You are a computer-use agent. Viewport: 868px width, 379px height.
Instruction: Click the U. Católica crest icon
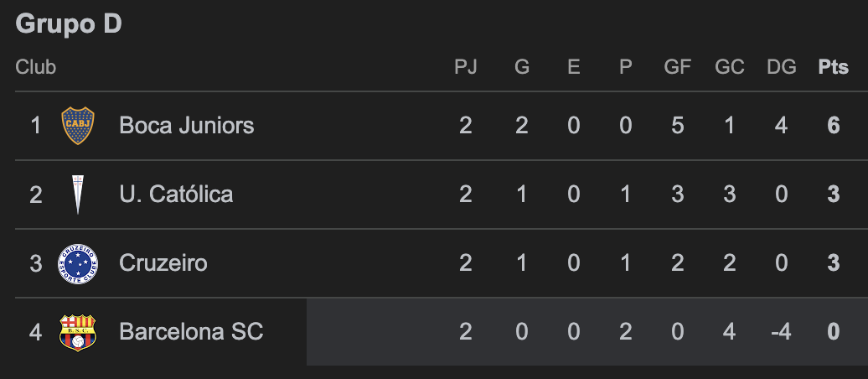[x=78, y=195]
